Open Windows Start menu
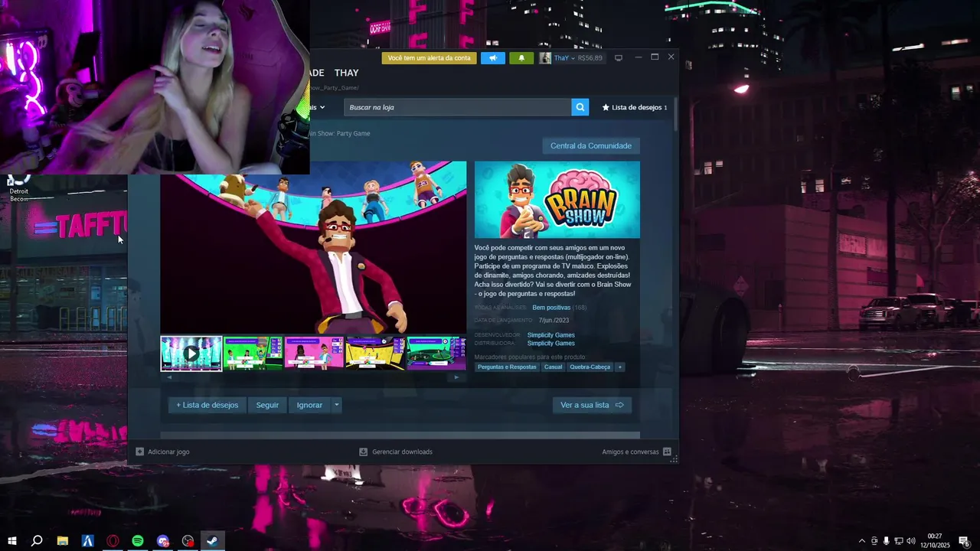This screenshot has width=980, height=551. tap(11, 541)
